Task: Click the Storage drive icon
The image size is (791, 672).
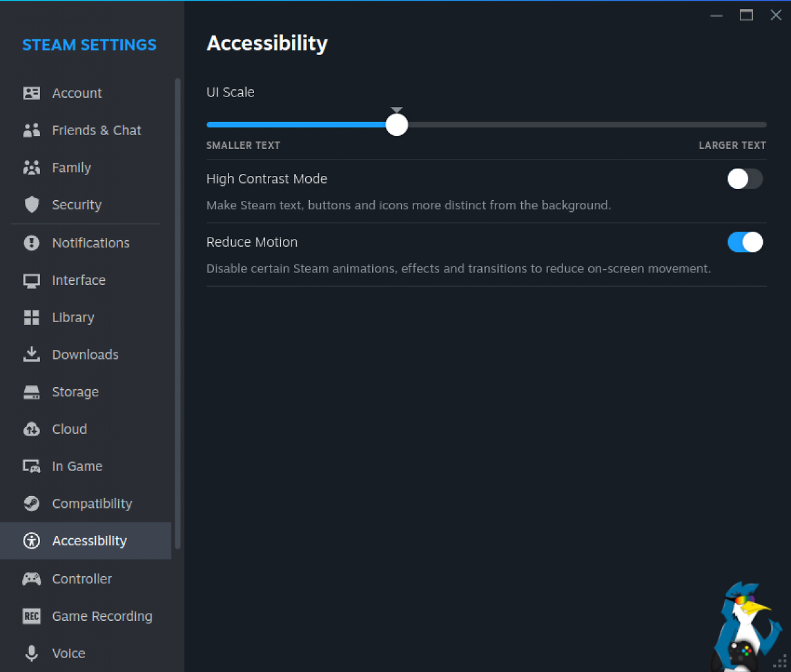Action: click(32, 392)
